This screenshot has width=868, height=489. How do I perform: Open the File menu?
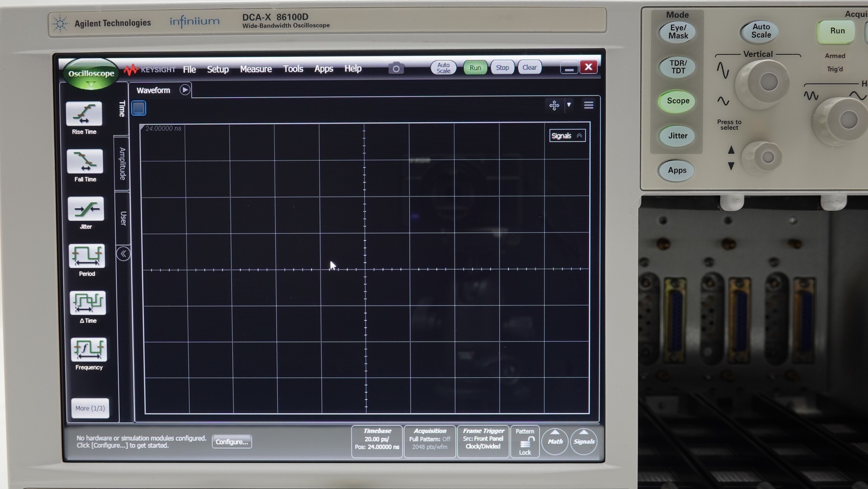(189, 69)
